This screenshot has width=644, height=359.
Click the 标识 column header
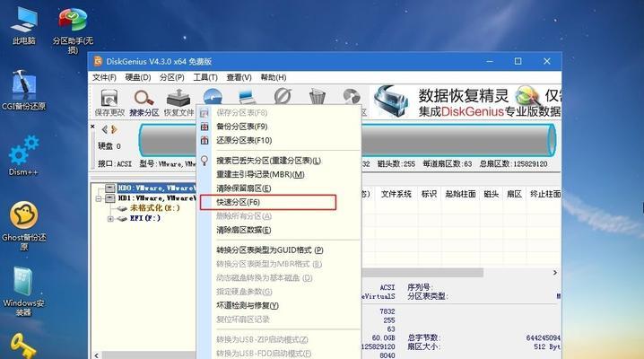click(429, 194)
